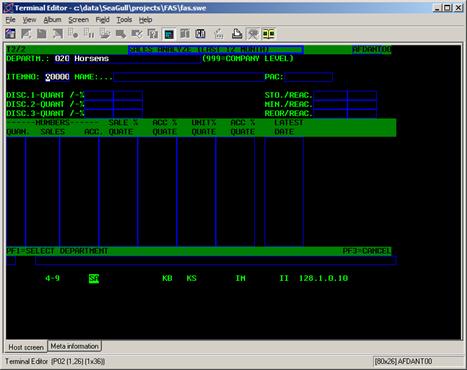Click the printer toolbar icon
The image size is (467, 370).
[237, 33]
